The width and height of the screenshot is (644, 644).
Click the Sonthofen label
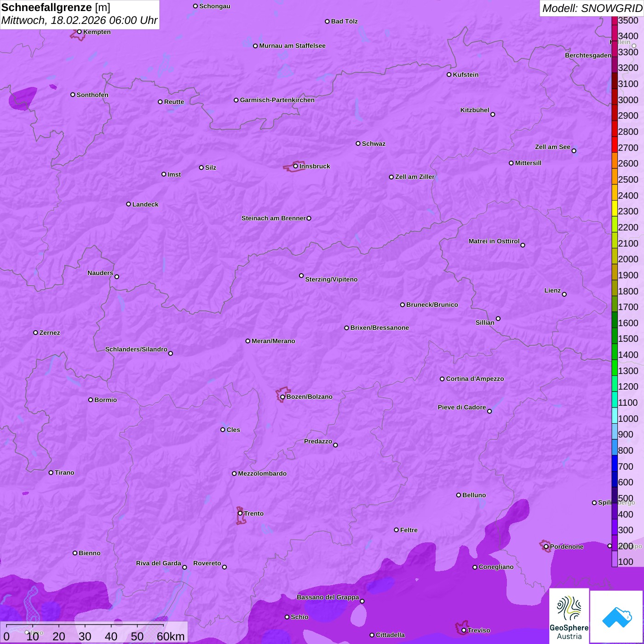pos(92,95)
